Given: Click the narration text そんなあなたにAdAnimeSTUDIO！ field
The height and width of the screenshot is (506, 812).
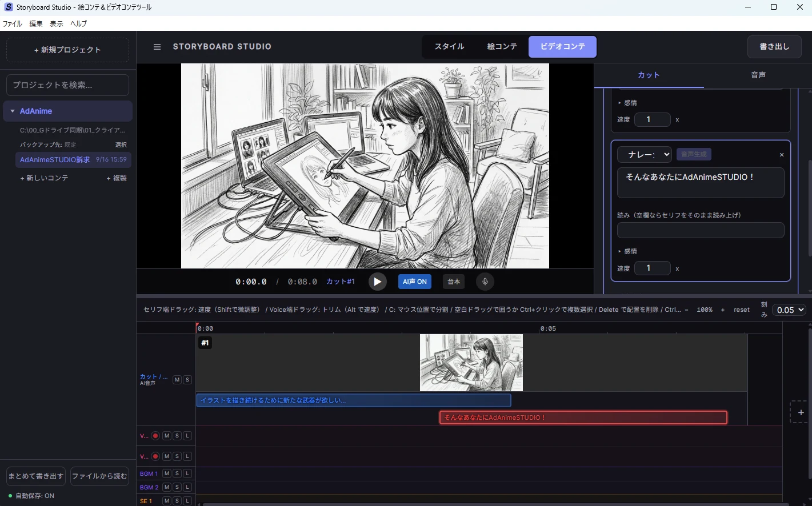Looking at the screenshot, I should [x=701, y=183].
